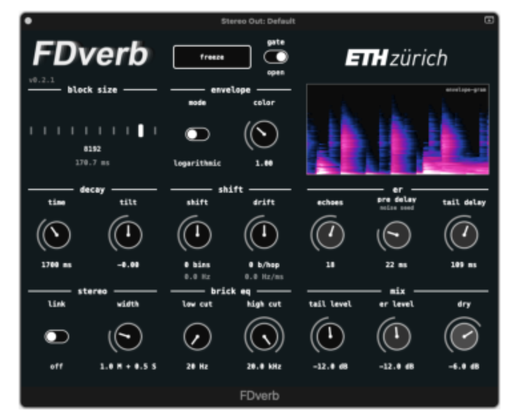Click the 1.00 color value
Image resolution: width=519 pixels, height=420 pixels.
pyautogui.click(x=264, y=163)
